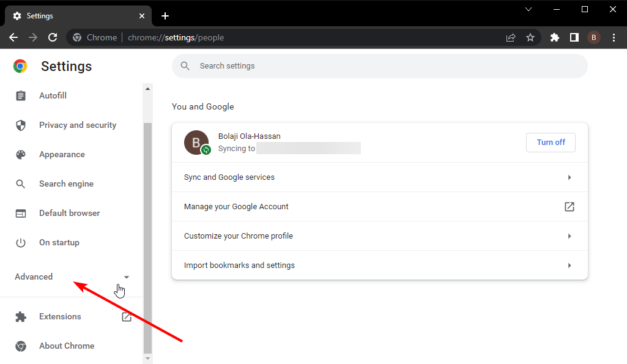Screen dimensions: 627x364
Task: Bookmark this page with the star icon
Action: (x=530, y=37)
